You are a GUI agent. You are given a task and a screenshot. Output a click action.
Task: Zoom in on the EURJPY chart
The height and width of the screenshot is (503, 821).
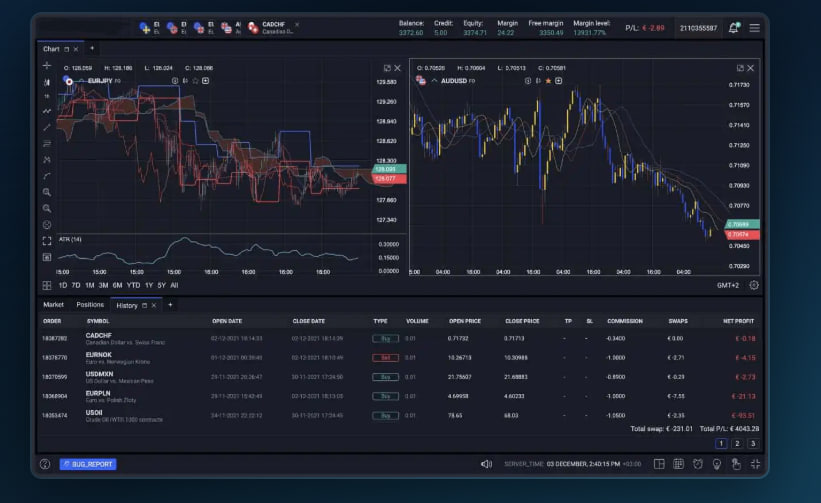47,192
